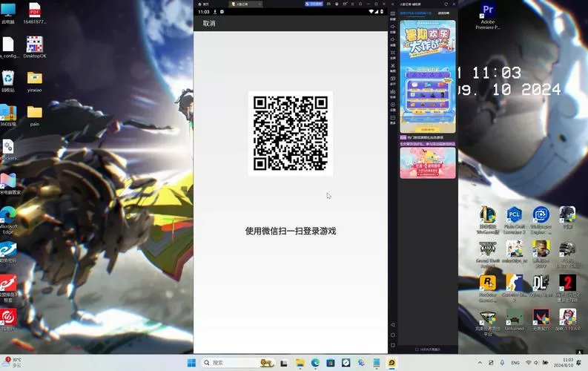
Task: Select the scissors screenshot sidebar tool
Action: [393, 68]
